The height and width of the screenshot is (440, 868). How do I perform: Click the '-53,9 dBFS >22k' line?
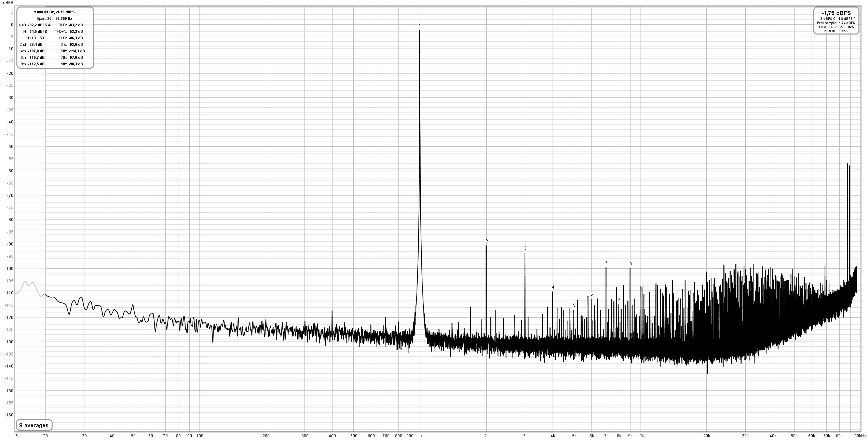pos(836,31)
